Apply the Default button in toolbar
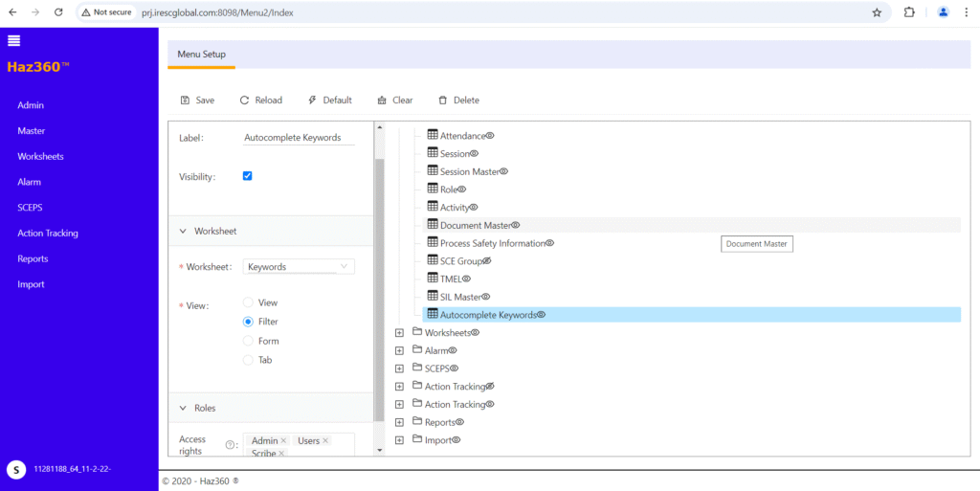 pos(330,100)
